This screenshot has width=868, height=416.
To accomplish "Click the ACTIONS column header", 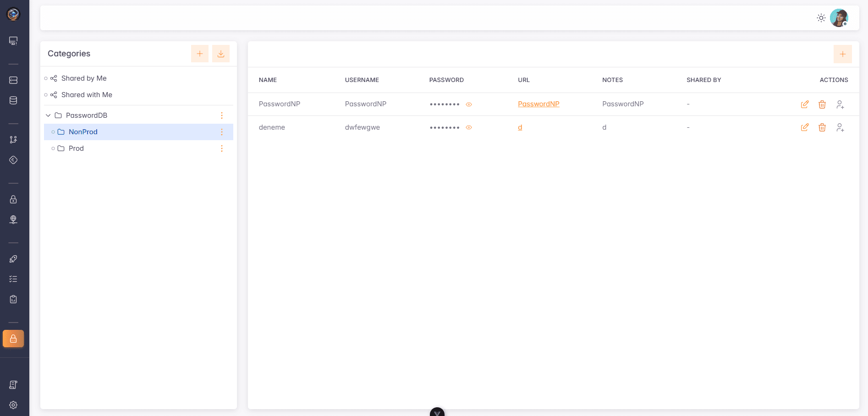I will tap(834, 80).
